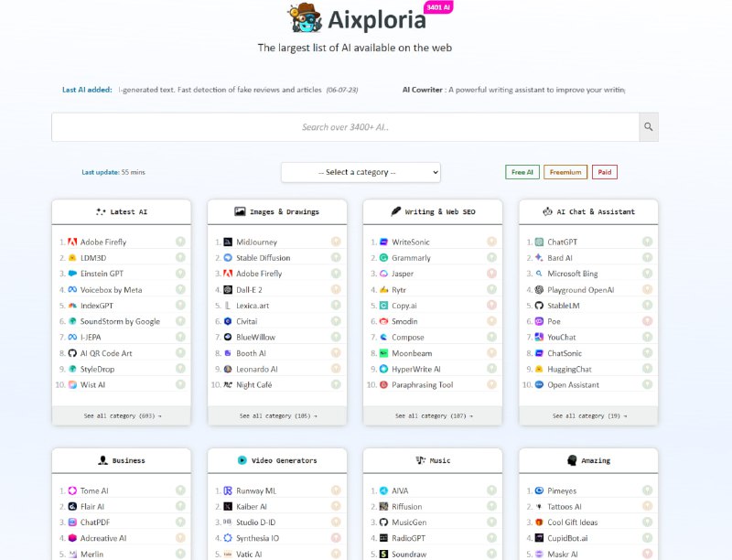This screenshot has height=560, width=732.
Task: Open the Business category header
Action: click(x=122, y=460)
